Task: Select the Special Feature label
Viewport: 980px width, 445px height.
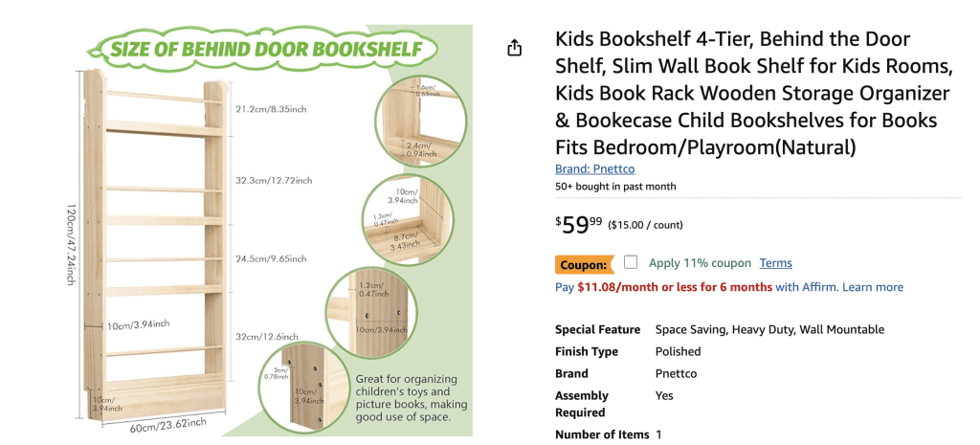Action: point(597,329)
